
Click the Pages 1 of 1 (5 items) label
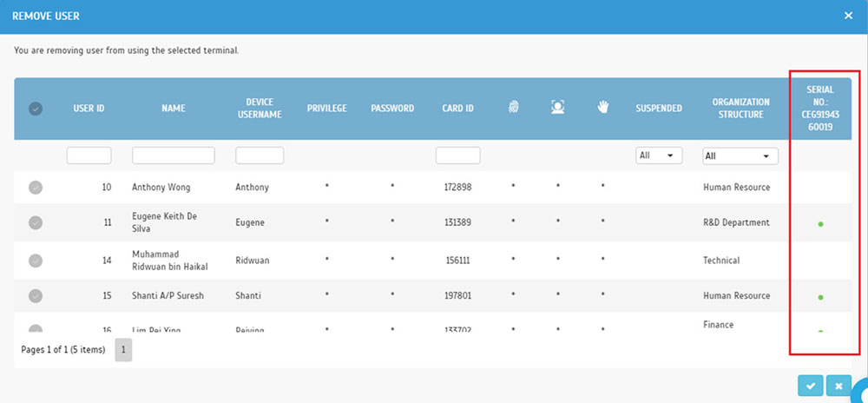(63, 350)
